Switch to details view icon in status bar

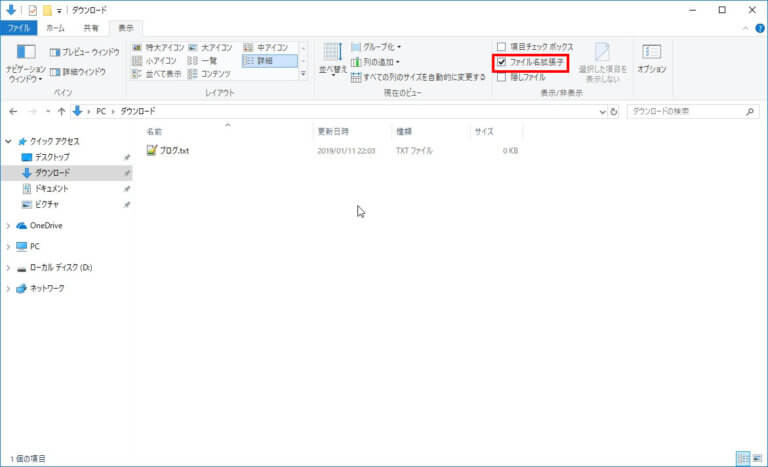(x=743, y=458)
